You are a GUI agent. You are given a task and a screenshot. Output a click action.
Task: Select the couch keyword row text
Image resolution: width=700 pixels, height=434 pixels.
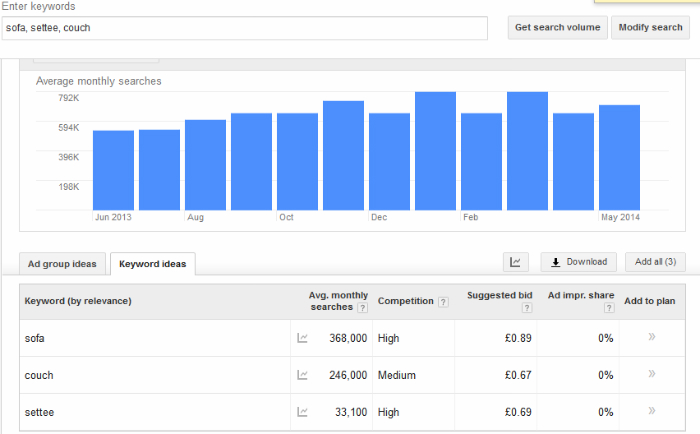[39, 375]
